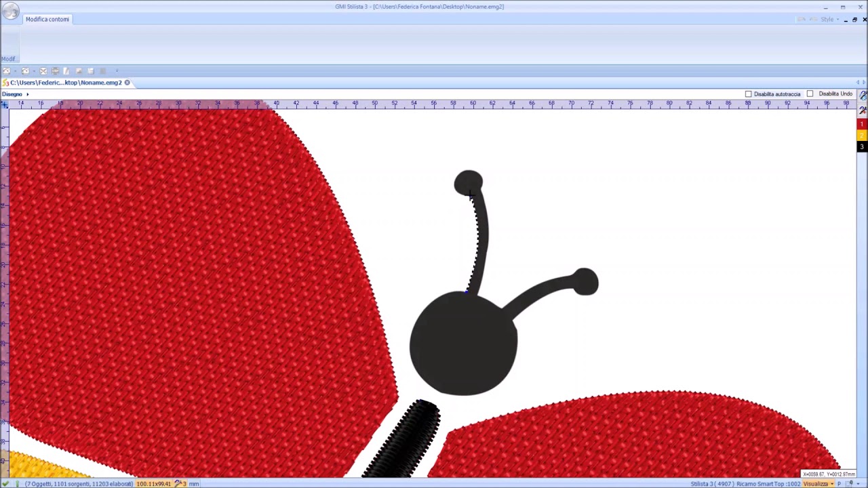Viewport: 868px width, 488px height.
Task: Open dropdown arrow beside first toolbar icon
Action: [16, 71]
